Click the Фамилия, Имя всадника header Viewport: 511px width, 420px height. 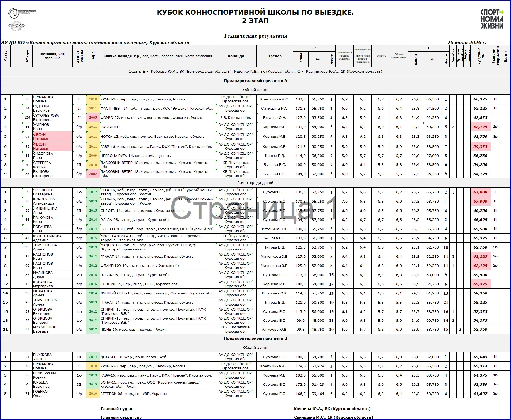(x=52, y=56)
